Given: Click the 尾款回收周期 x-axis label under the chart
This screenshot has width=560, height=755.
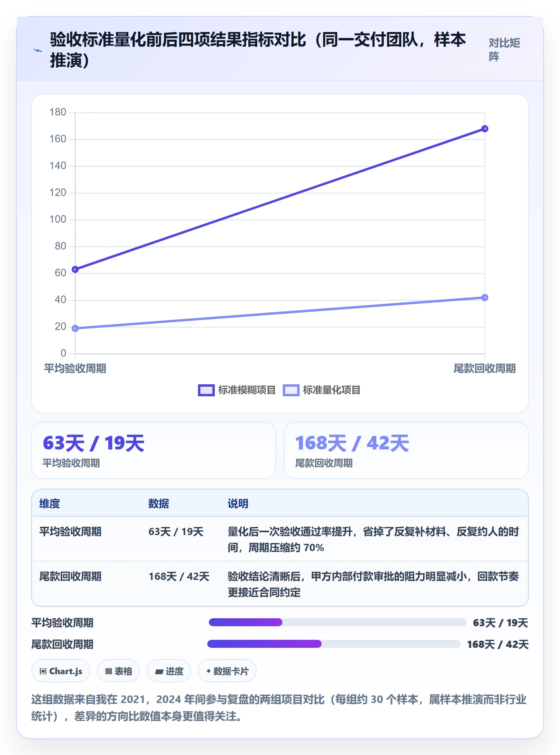Looking at the screenshot, I should point(484,368).
